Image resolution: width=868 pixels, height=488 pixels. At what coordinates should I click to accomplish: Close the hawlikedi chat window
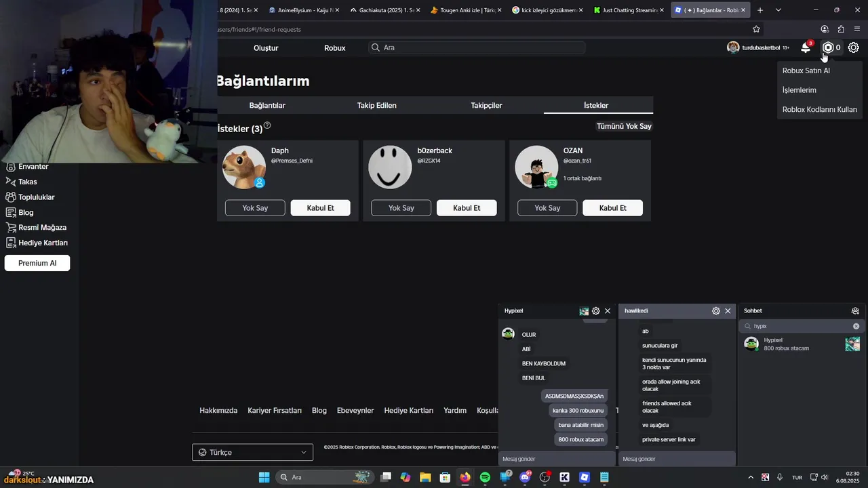coord(728,311)
